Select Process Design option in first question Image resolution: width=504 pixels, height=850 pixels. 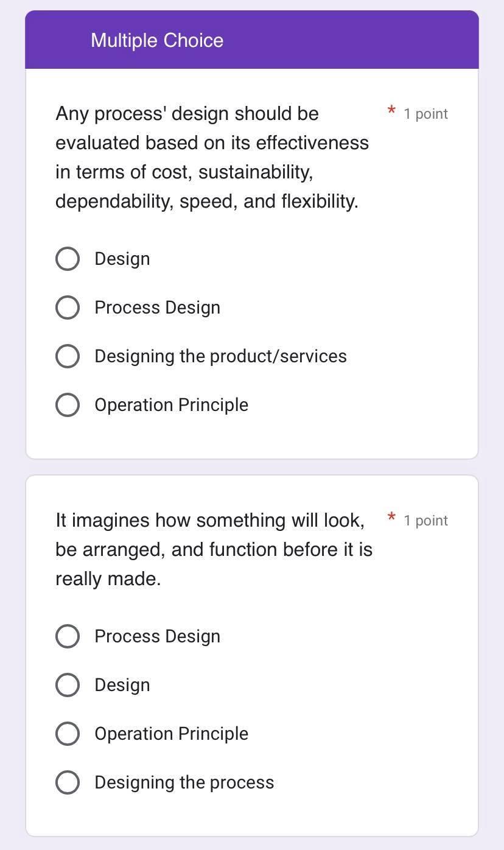tap(67, 307)
